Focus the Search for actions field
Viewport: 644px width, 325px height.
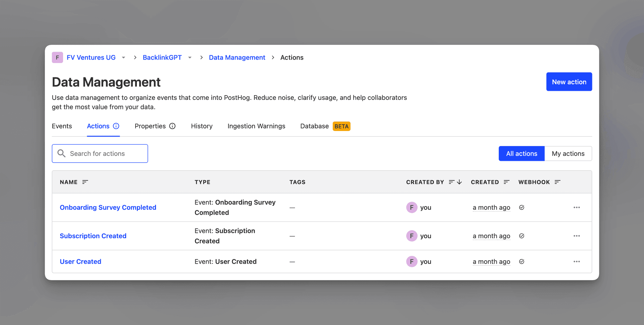[104, 153]
